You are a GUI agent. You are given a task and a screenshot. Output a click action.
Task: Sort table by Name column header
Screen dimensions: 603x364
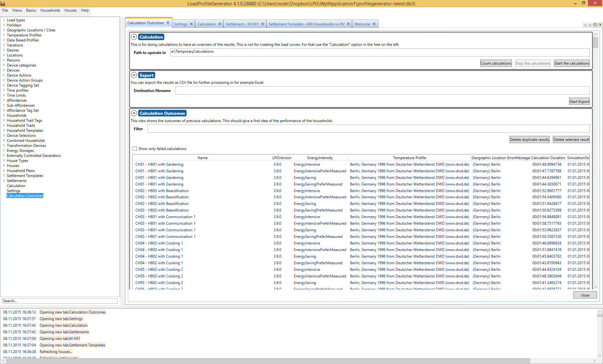[202, 158]
